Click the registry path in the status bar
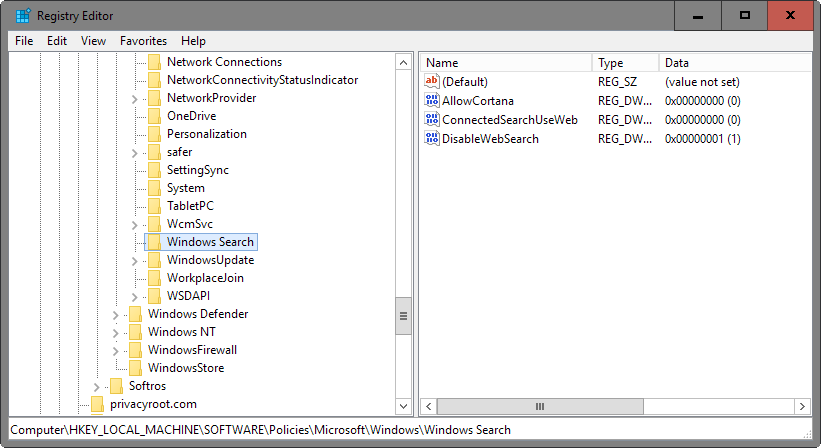The height and width of the screenshot is (448, 821). coord(260,430)
